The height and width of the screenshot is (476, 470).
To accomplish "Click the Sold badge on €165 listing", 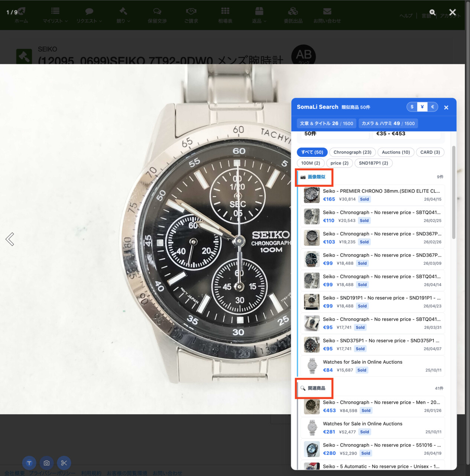I will coord(364,199).
